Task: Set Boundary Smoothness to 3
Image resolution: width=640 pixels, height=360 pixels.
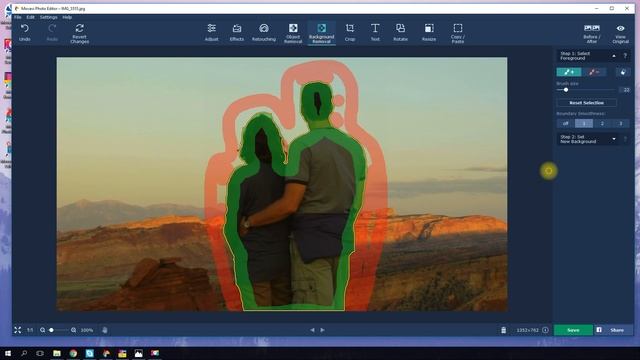Action: click(x=621, y=123)
